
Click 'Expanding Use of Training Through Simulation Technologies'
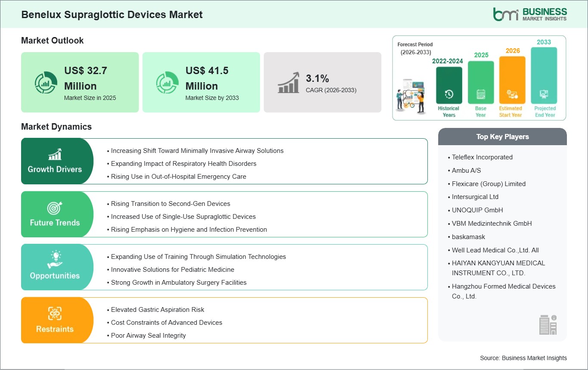198,257
